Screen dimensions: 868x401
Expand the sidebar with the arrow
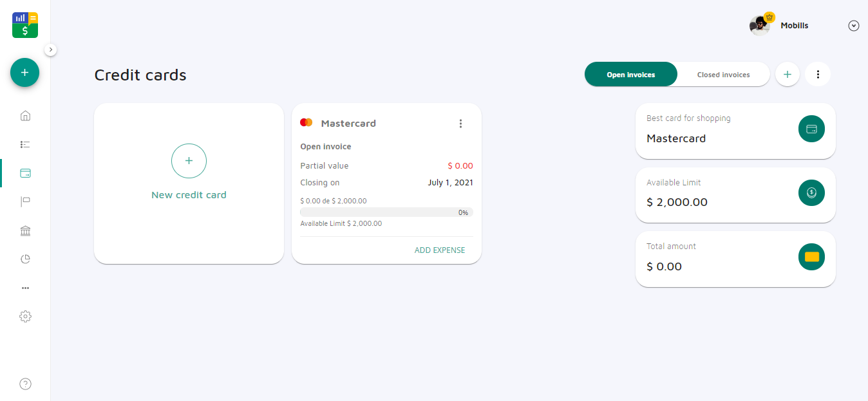pyautogui.click(x=52, y=50)
